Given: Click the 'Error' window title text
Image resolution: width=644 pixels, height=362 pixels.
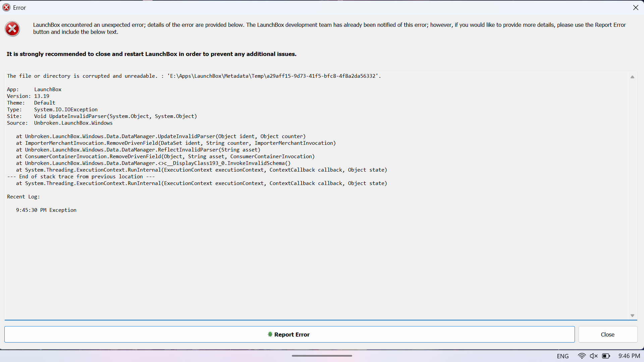Looking at the screenshot, I should coord(19,8).
